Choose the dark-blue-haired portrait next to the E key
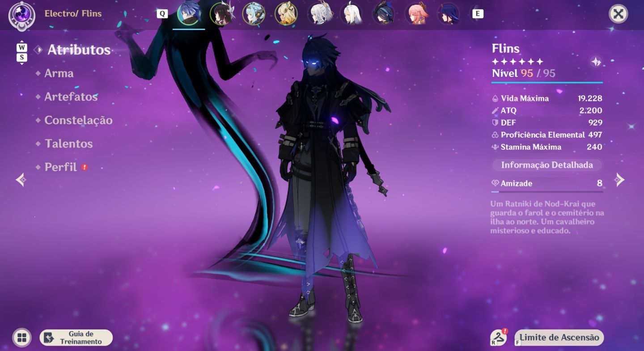The height and width of the screenshot is (351, 644). point(448,14)
